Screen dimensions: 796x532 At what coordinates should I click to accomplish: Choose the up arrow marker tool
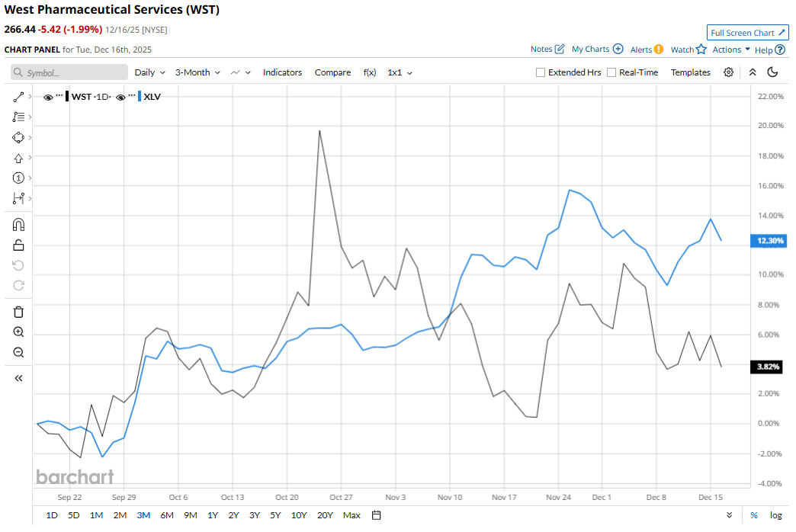(18, 159)
